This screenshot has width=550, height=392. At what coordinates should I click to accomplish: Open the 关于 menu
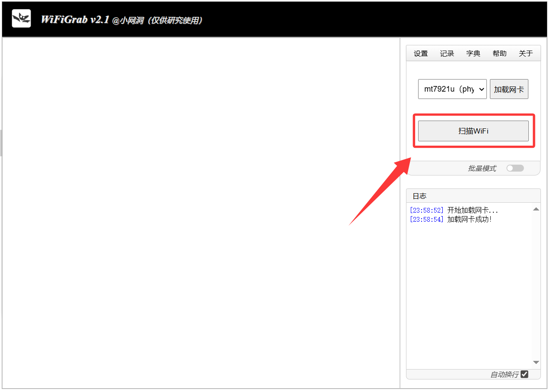[526, 54]
